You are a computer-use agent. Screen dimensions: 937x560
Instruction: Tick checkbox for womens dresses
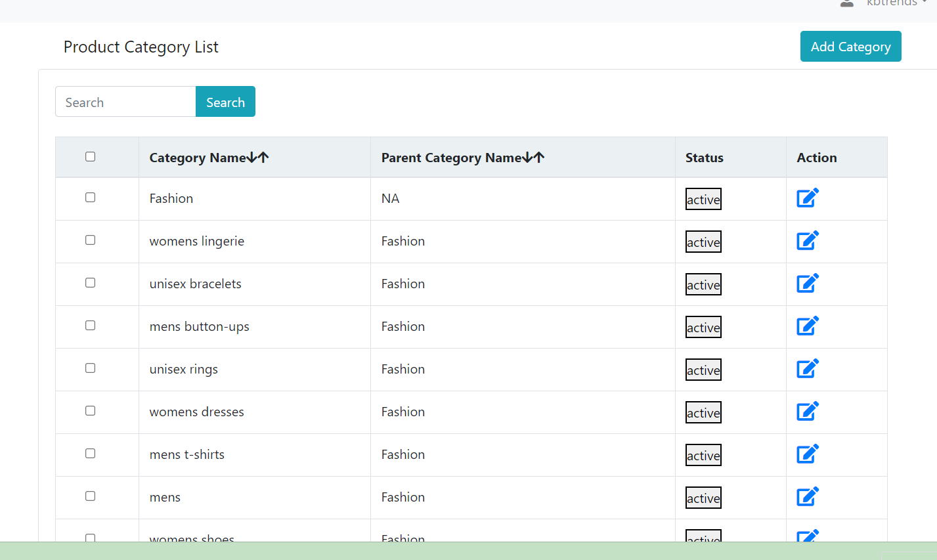pyautogui.click(x=91, y=410)
